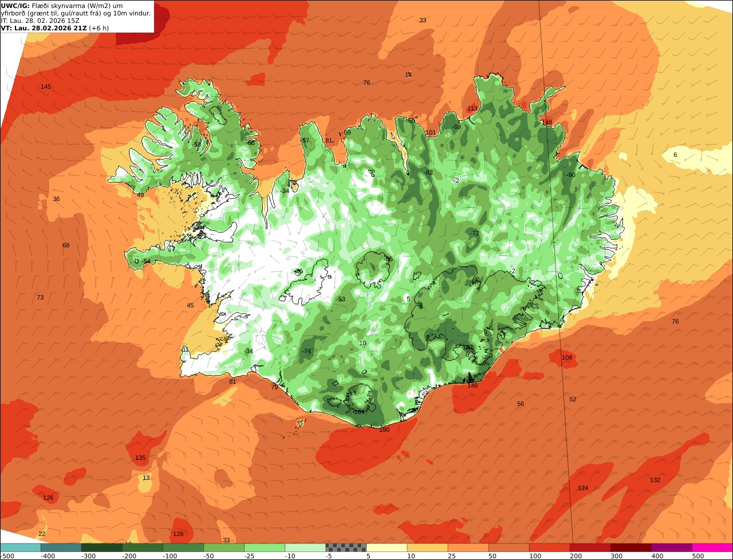Click the map value '190' on the south coast
This screenshot has height=560, width=733.
(384, 429)
